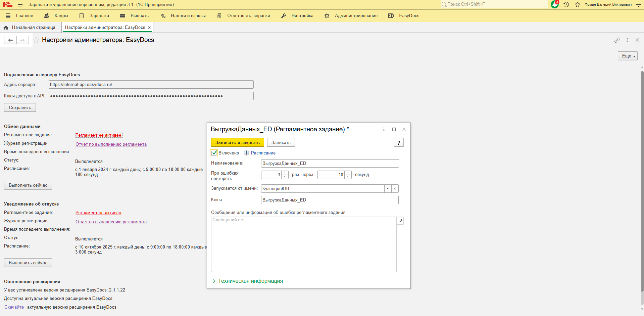
Task: Click the notifications bell icon
Action: coord(554,5)
